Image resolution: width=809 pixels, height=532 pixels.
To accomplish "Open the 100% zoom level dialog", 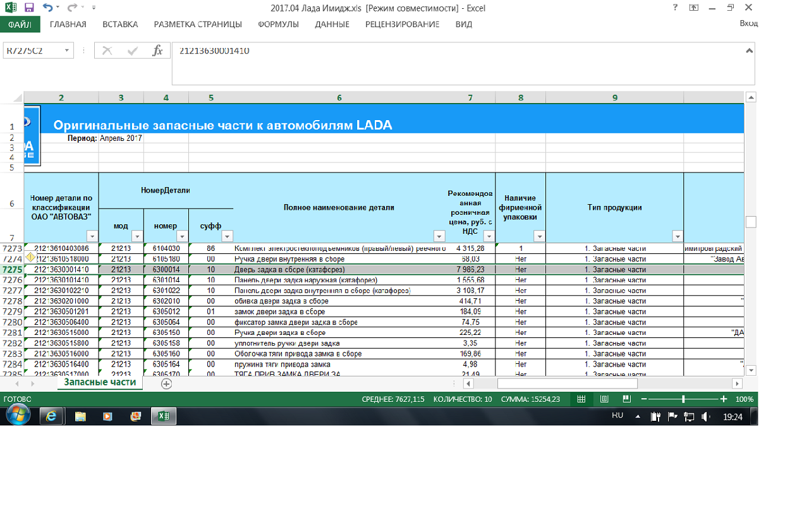I will coord(745,399).
